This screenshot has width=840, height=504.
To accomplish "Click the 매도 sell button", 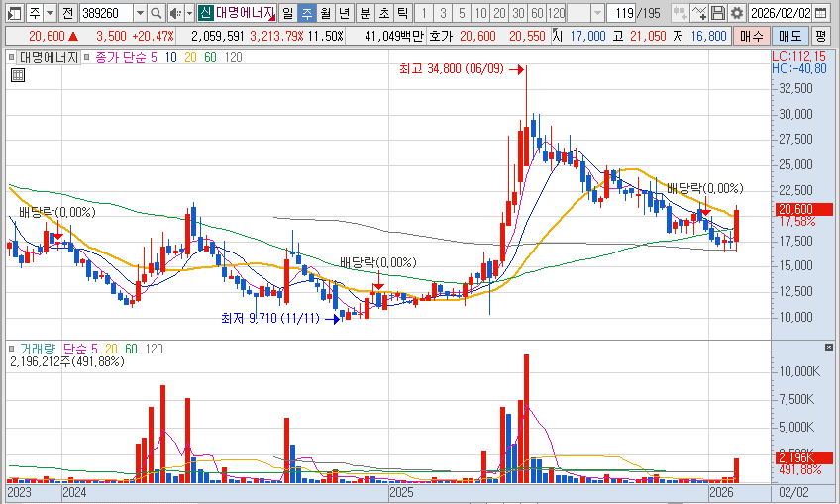I will 790,36.
